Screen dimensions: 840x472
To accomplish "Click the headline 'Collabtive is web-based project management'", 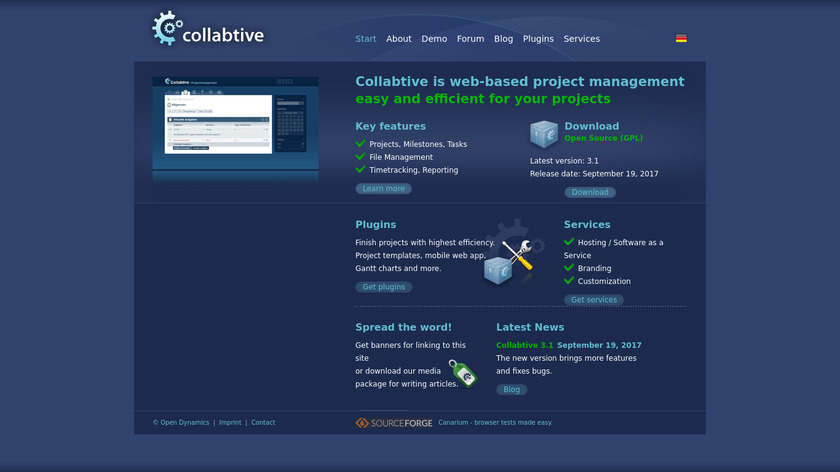I will point(520,81).
